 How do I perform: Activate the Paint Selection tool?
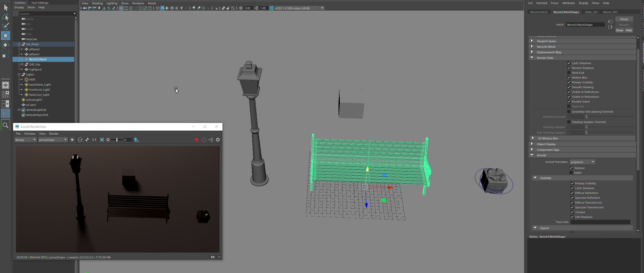tap(6, 26)
